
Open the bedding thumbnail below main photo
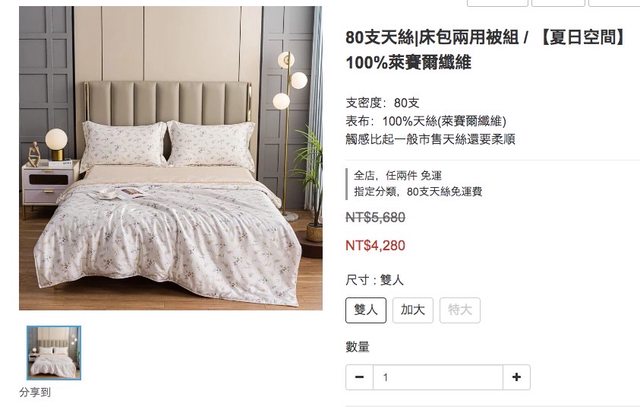click(x=54, y=353)
